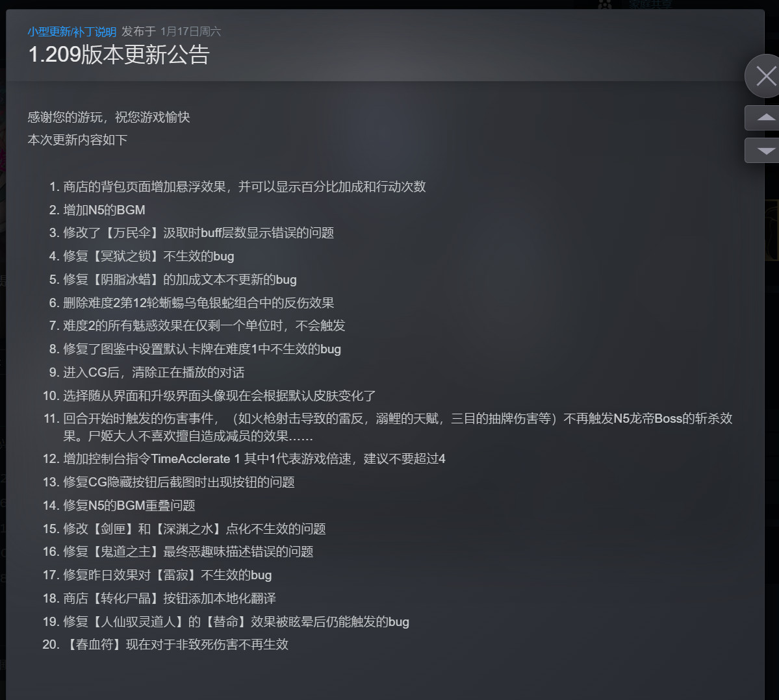Click the 剑匣 and 深渊之水 fix line
This screenshot has width=779, height=700.
[194, 528]
